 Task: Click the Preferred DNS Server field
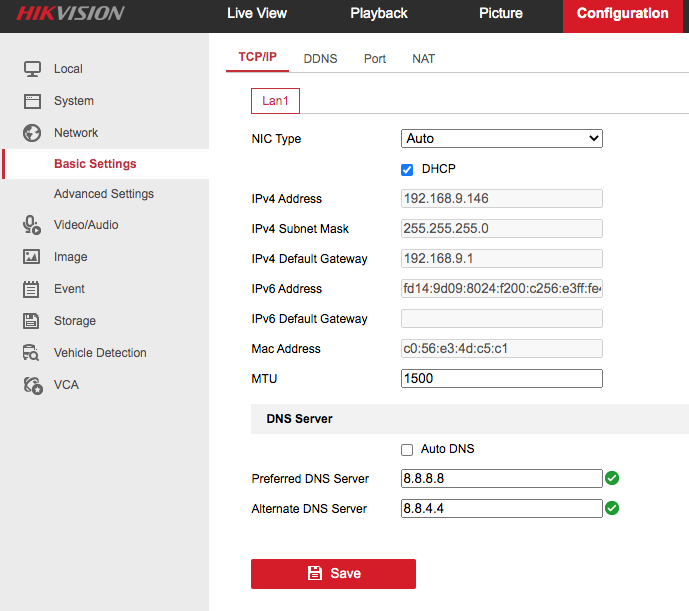501,479
